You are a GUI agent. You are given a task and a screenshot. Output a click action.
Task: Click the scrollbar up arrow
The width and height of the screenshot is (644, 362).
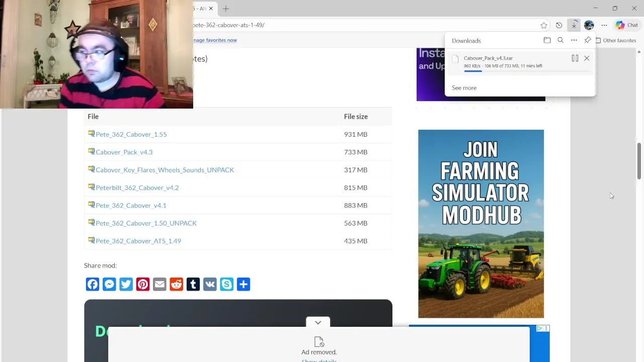point(639,52)
